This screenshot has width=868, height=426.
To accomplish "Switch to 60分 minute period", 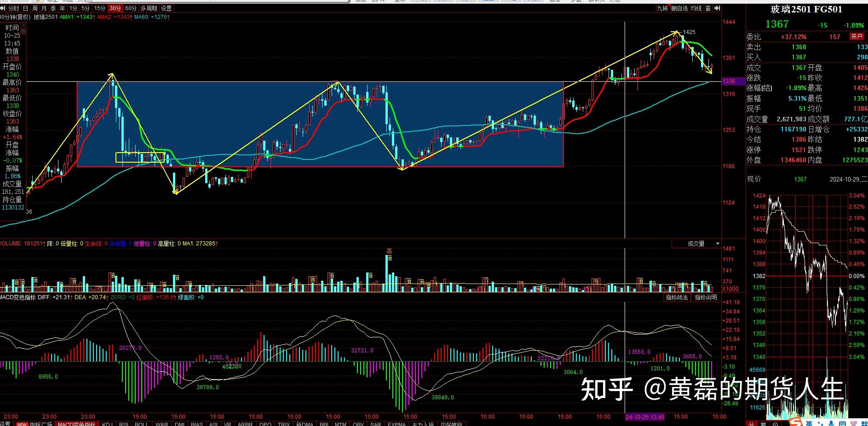I will pyautogui.click(x=131, y=8).
